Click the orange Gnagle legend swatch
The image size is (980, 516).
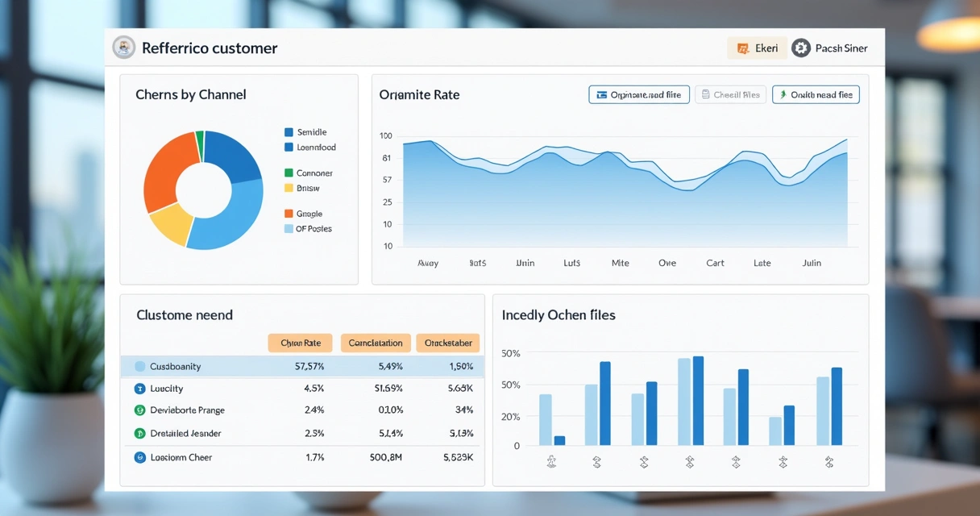(x=289, y=214)
